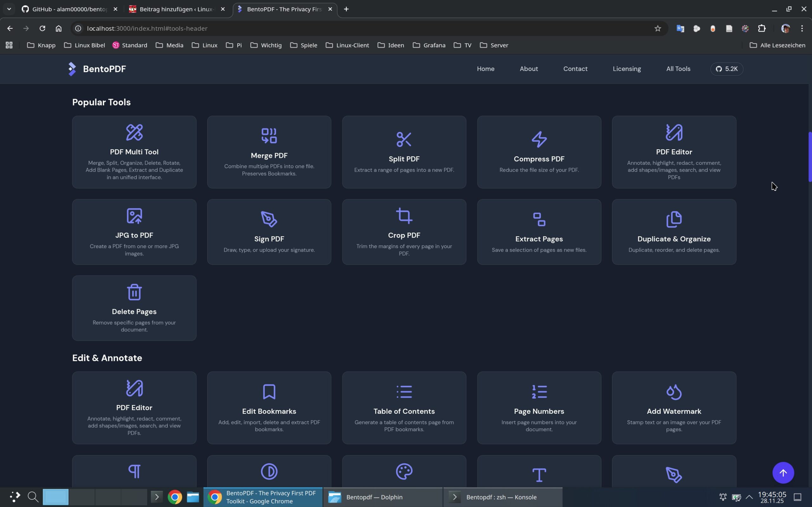
Task: Click the Edit Bookmarks bookmark icon
Action: (x=269, y=391)
